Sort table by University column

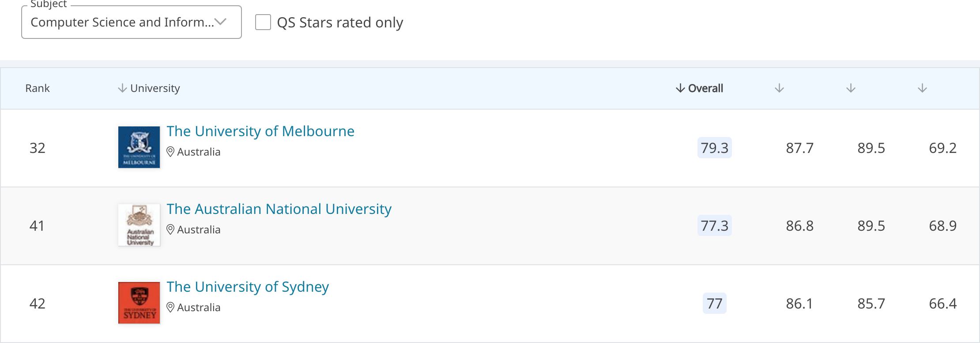point(149,88)
